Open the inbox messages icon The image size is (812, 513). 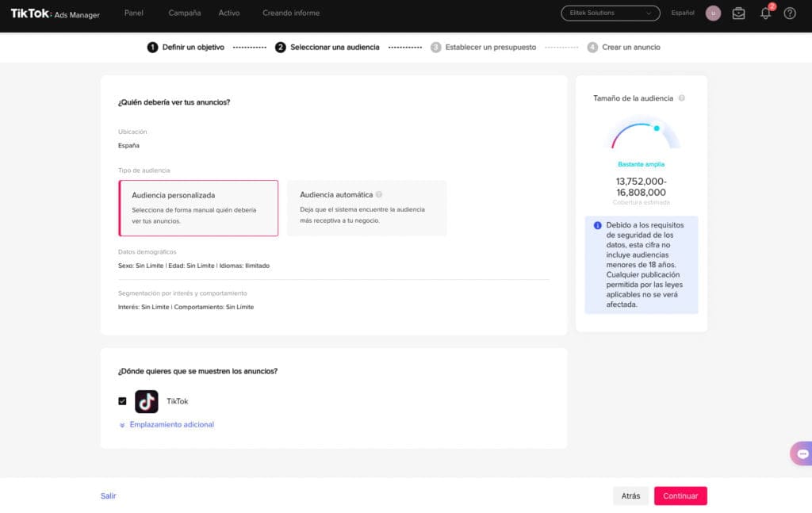pyautogui.click(x=738, y=13)
